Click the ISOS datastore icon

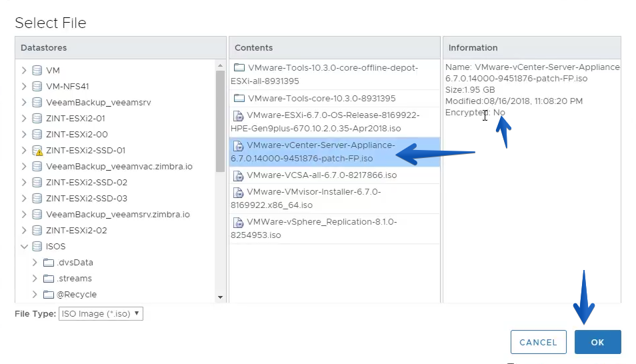coord(37,246)
